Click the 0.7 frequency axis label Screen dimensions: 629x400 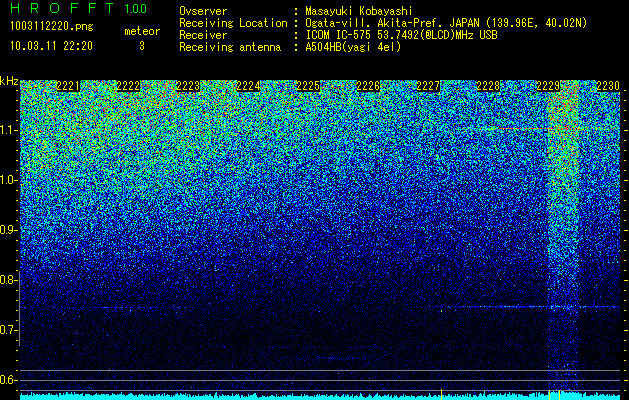(x=8, y=330)
